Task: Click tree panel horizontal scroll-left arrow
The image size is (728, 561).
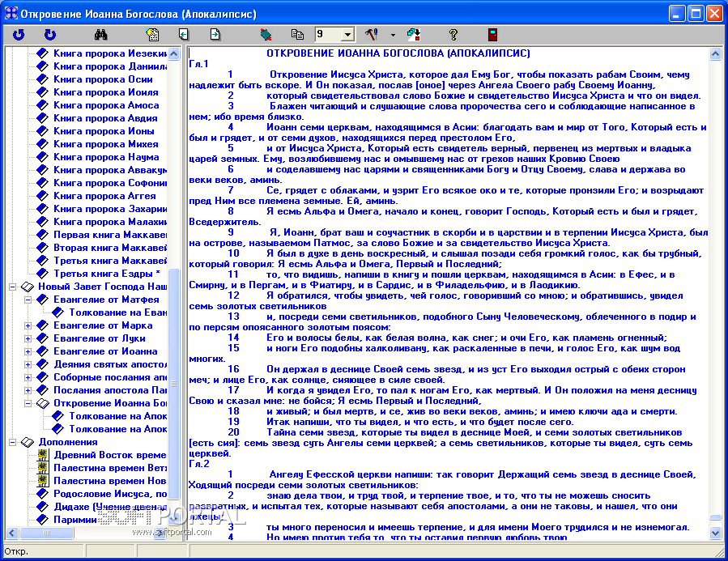Action: pos(12,533)
